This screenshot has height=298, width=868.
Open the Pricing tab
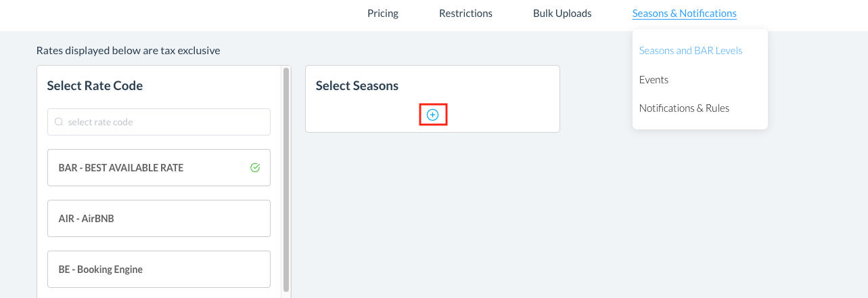coord(383,14)
